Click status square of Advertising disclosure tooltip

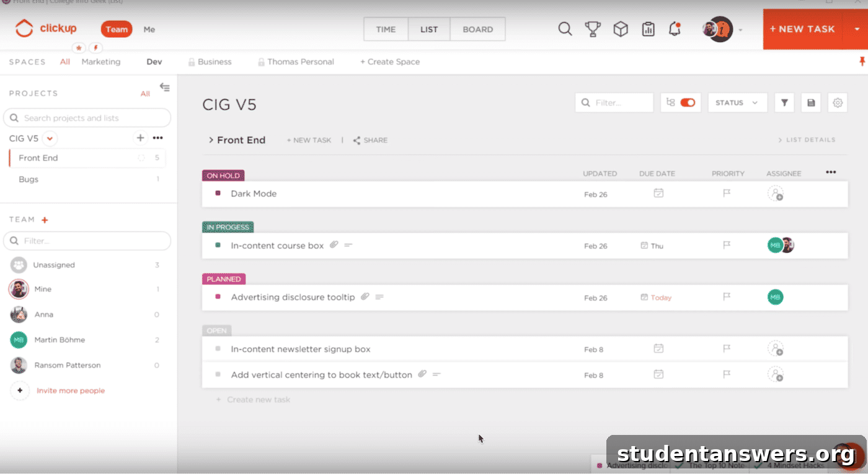tap(218, 297)
